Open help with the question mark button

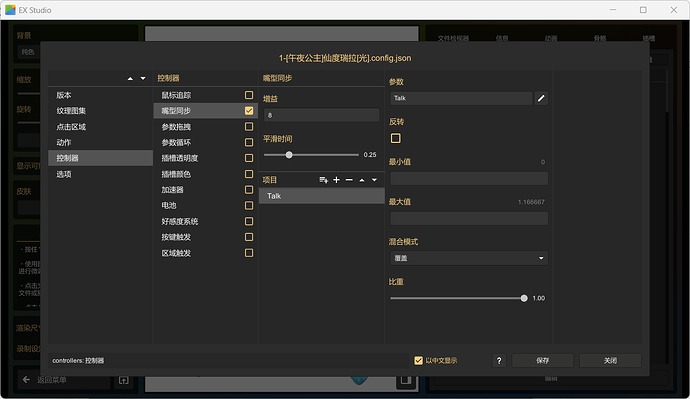(499, 361)
